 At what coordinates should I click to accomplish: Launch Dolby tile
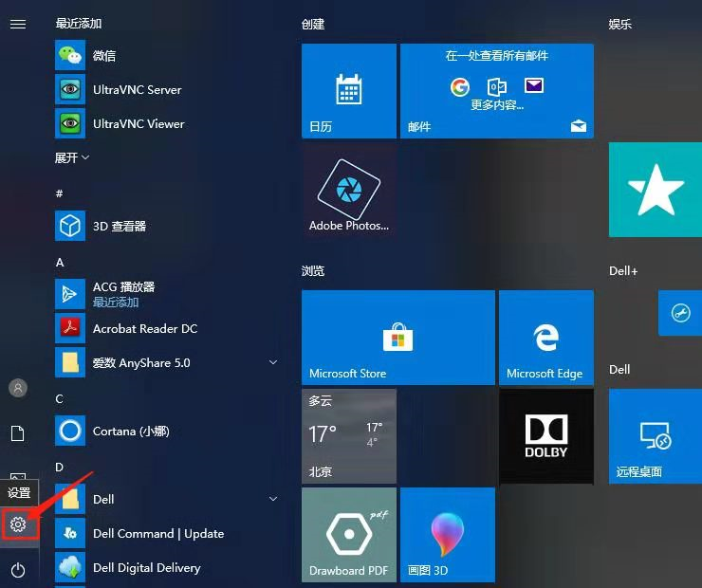pos(545,435)
